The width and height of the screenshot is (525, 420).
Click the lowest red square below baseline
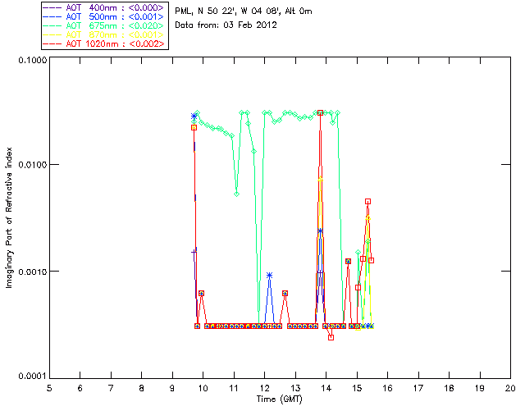click(331, 337)
